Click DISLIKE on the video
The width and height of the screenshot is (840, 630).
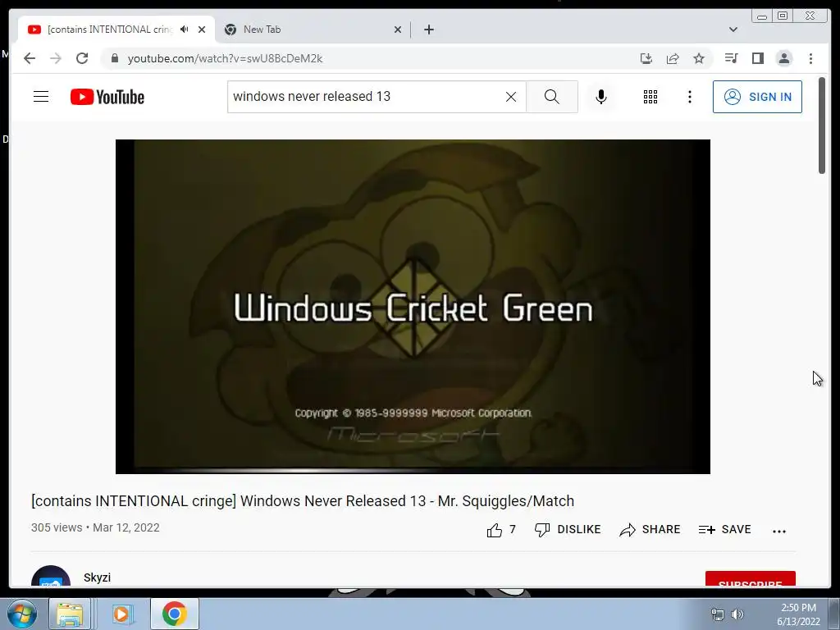coord(568,530)
